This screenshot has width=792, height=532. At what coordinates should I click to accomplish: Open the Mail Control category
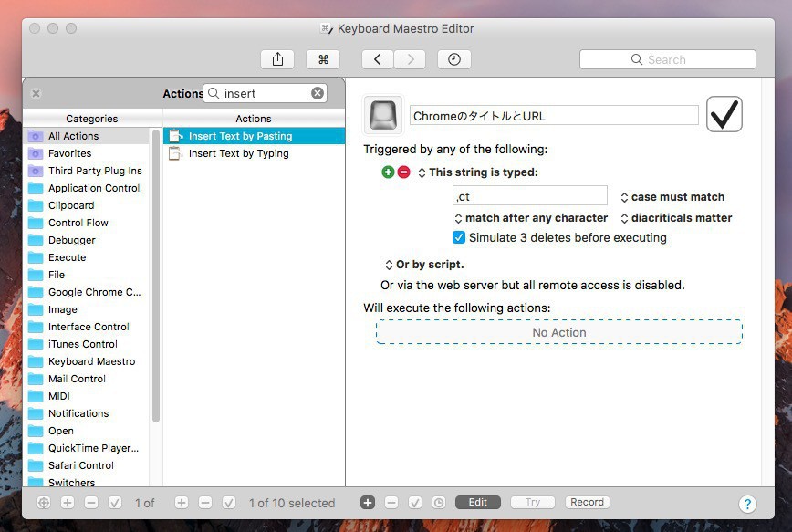[x=86, y=379]
